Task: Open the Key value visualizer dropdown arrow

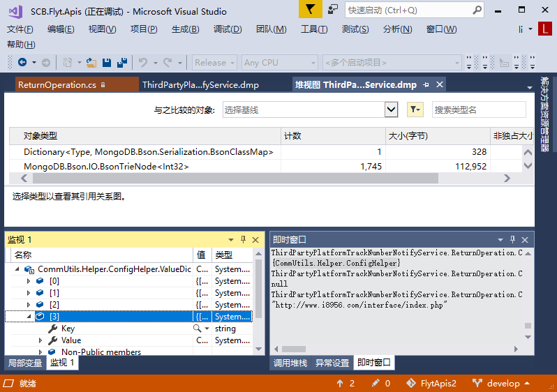Action: coord(207,329)
